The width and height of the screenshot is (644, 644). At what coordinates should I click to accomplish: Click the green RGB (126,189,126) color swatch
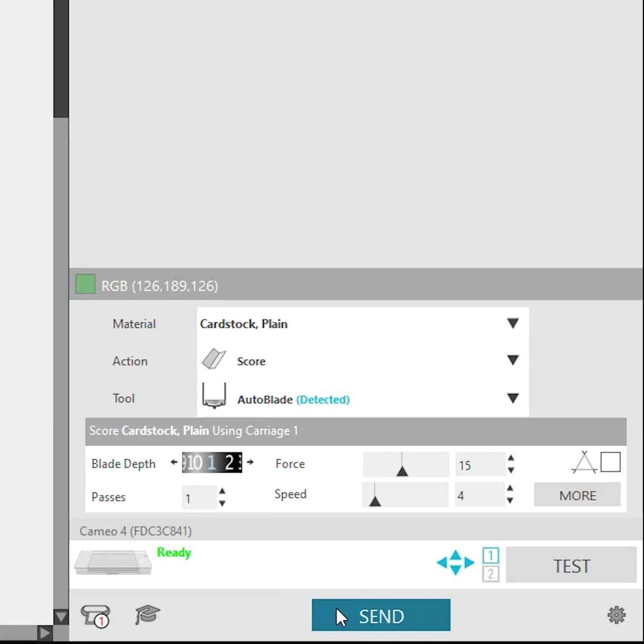(85, 284)
